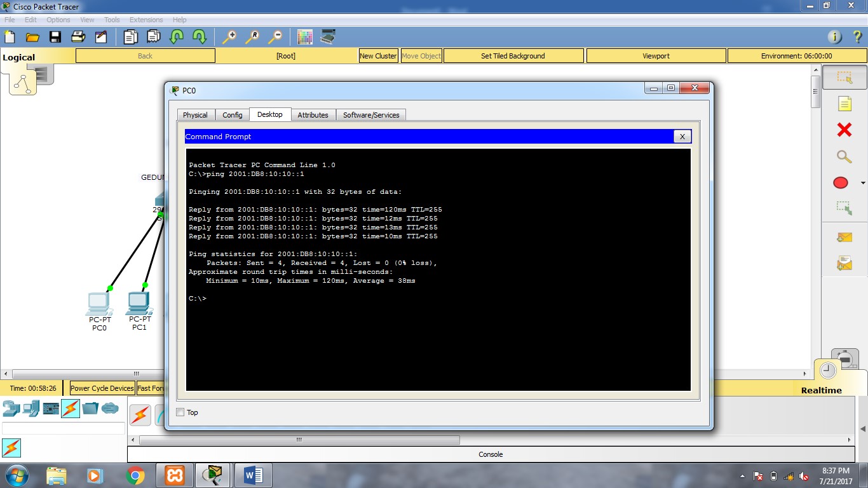
Task: Click the New Cluster button
Action: pos(378,56)
